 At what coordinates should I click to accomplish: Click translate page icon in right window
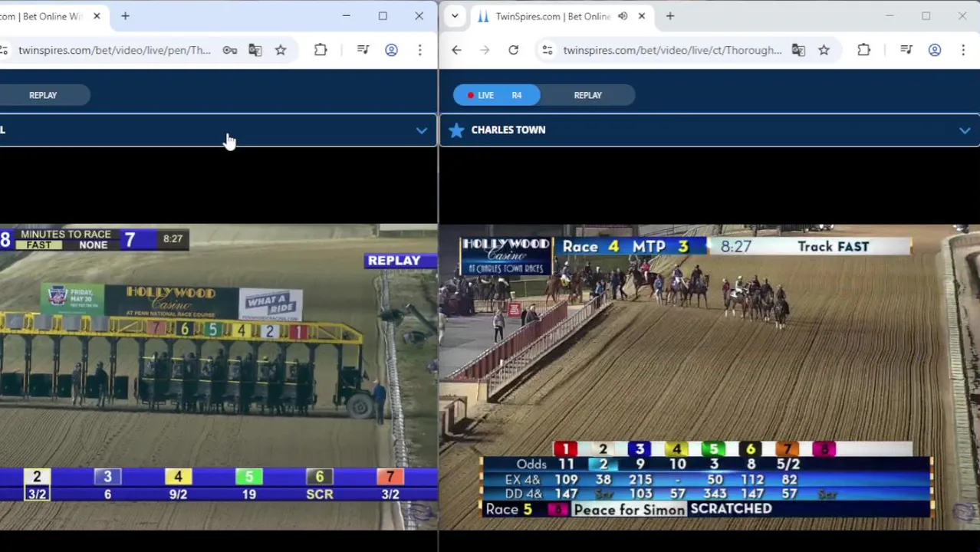(798, 50)
